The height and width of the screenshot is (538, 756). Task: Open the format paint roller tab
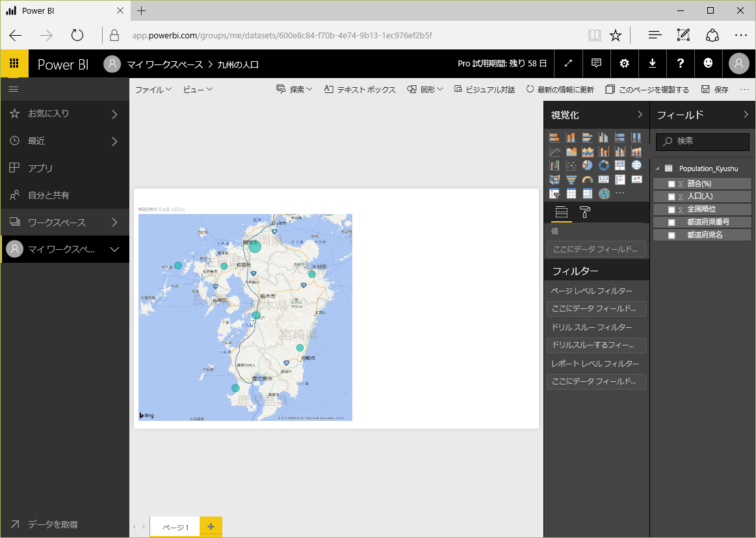click(585, 212)
